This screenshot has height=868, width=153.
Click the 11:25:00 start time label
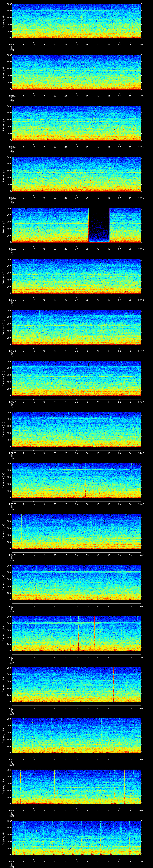coord(12,606)
